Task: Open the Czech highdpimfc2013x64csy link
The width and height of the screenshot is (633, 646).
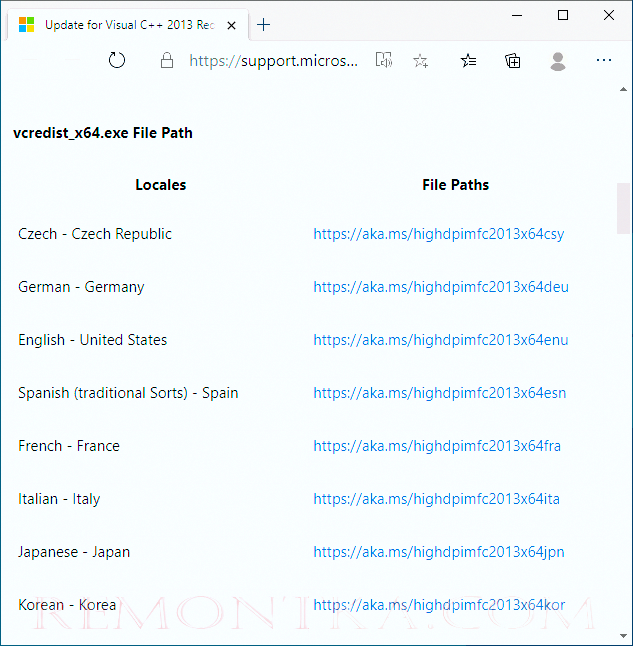Action: pos(438,234)
